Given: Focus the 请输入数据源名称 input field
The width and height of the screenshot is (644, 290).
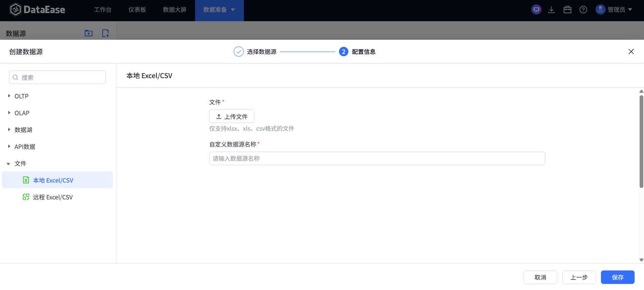Looking at the screenshot, I should 377,158.
